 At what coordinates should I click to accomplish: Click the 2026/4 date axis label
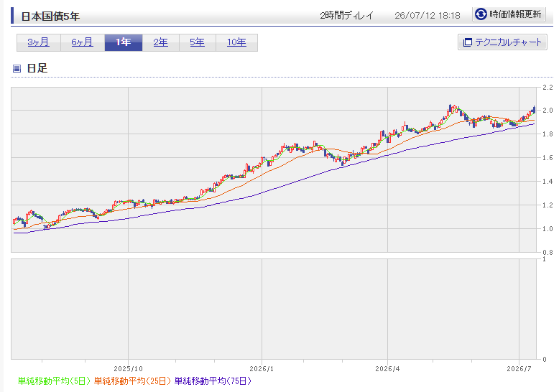pos(387,369)
